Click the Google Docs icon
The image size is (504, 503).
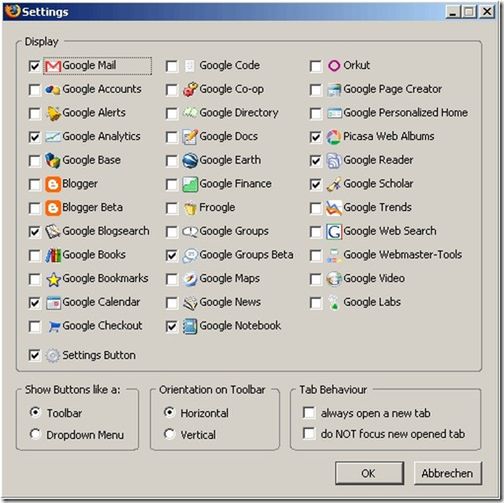[190, 137]
